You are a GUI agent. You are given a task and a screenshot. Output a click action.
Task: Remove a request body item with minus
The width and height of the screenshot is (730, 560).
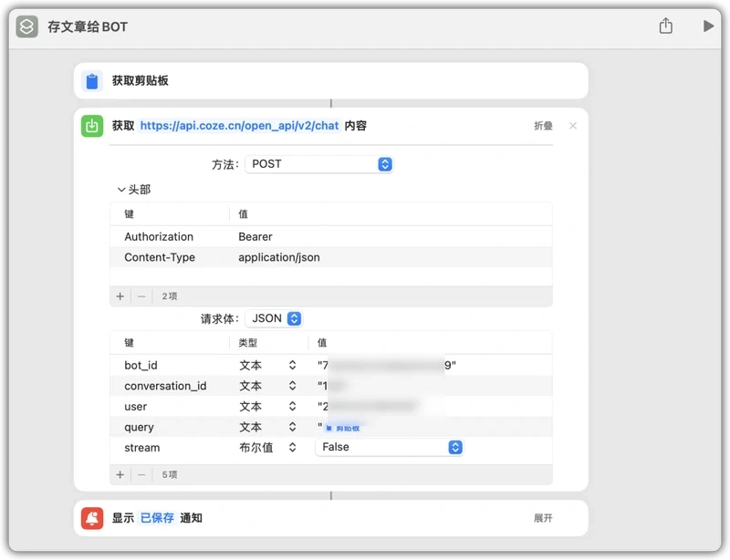pos(142,475)
